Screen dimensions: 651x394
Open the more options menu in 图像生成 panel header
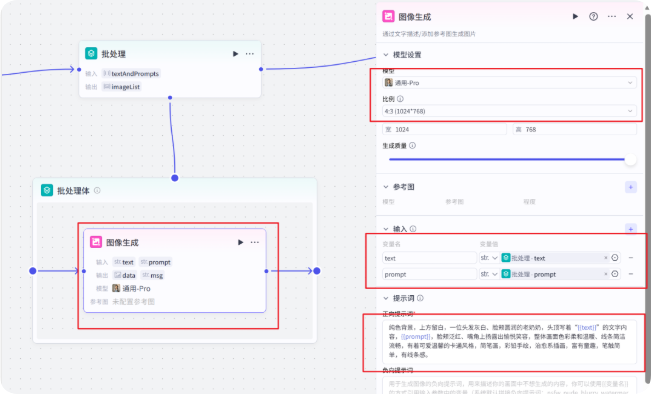coord(612,17)
